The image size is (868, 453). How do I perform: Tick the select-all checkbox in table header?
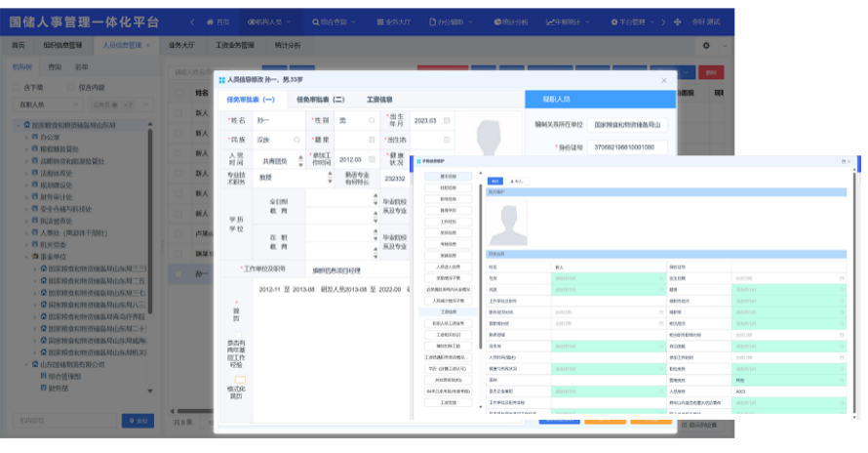(178, 94)
